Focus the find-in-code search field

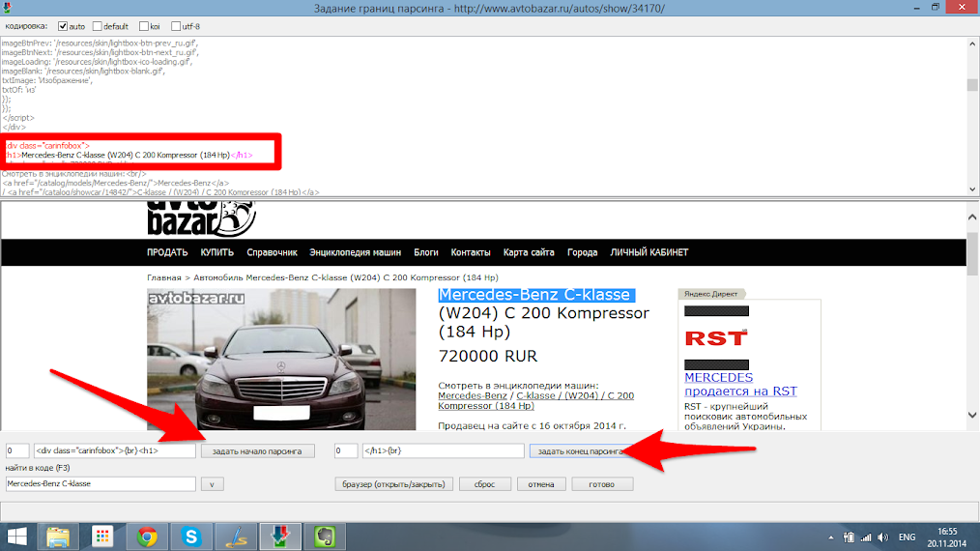(x=101, y=484)
